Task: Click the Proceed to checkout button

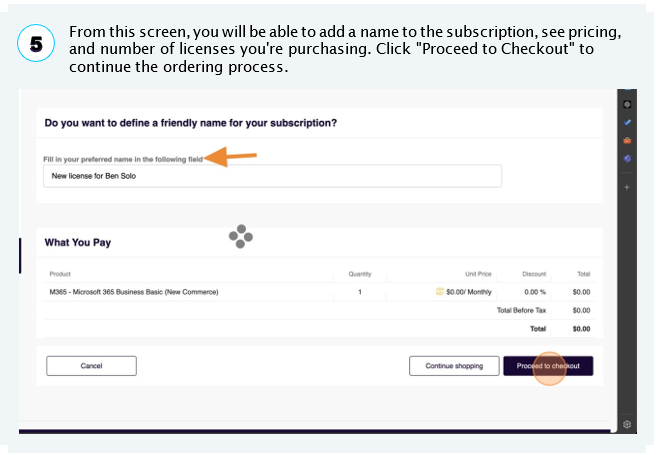Action: click(548, 366)
